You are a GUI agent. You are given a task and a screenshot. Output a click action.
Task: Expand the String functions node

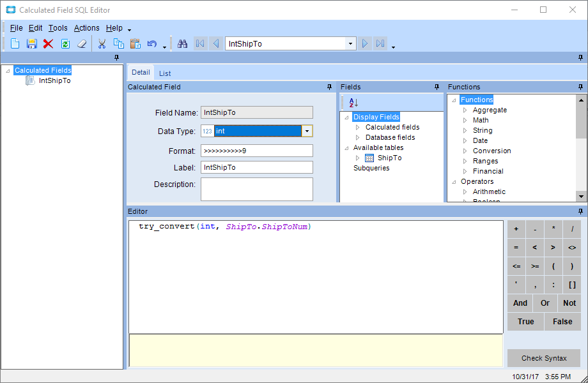pos(465,130)
